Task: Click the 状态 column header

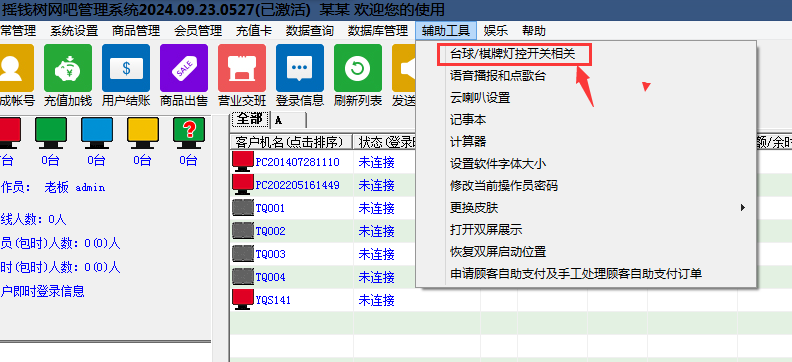Action: coord(385,142)
